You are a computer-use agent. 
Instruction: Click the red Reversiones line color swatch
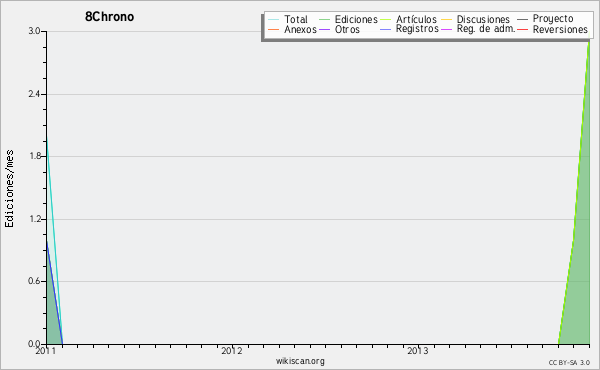(x=523, y=29)
